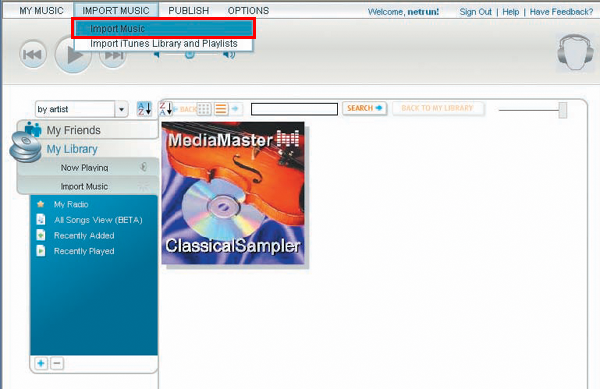Click into the search input field

click(294, 109)
